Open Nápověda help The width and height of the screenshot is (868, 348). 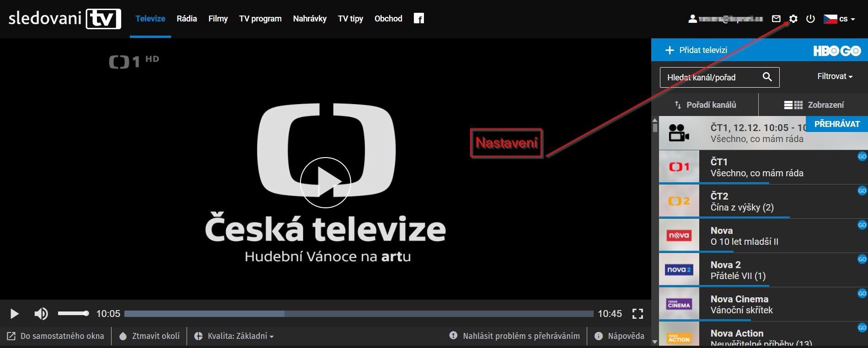619,336
